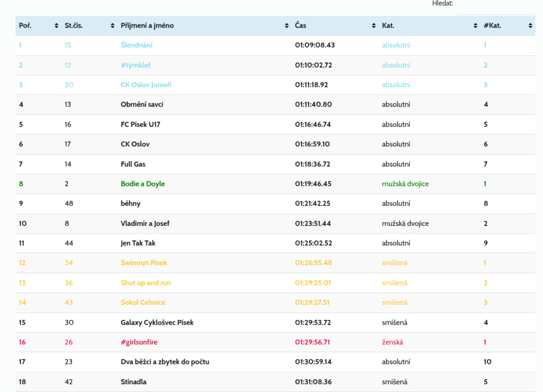The image size is (543, 392).
Task: Select CK Oslov in row 6
Action: point(135,144)
